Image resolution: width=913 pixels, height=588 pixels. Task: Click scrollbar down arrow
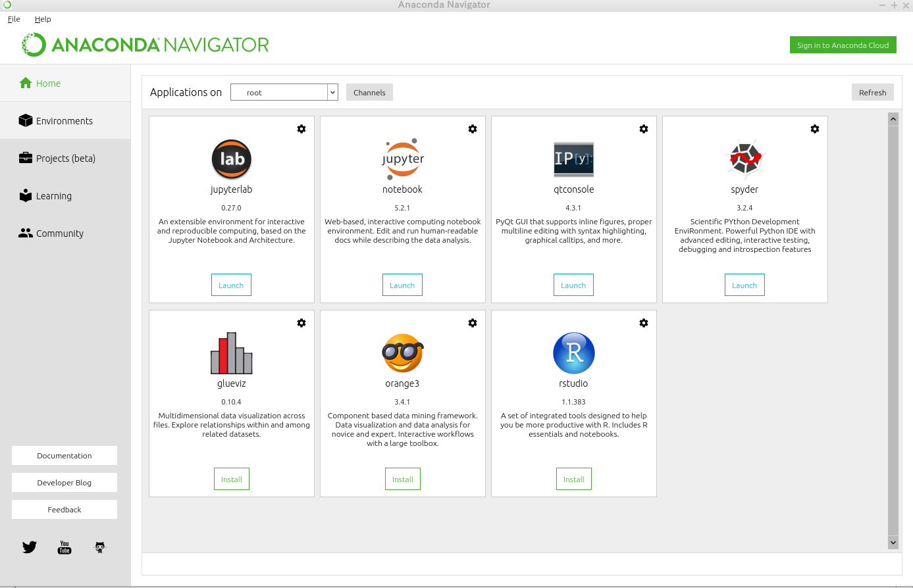[893, 543]
